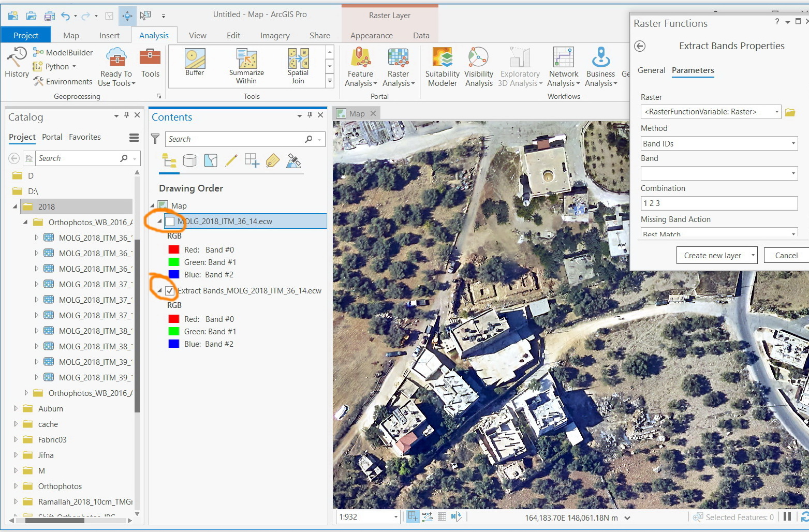Browse for raster with folder icon
This screenshot has height=532, width=809.
(x=790, y=112)
